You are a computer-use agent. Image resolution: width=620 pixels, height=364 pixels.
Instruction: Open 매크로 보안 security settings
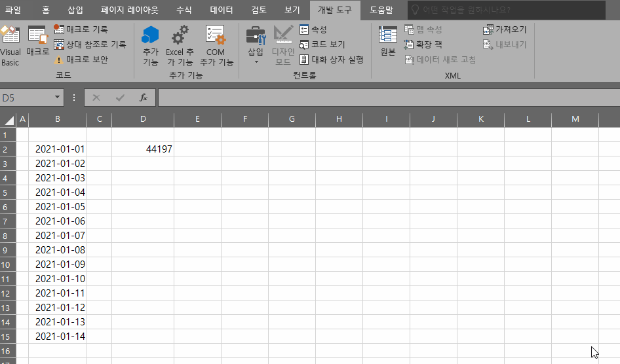[x=81, y=60]
